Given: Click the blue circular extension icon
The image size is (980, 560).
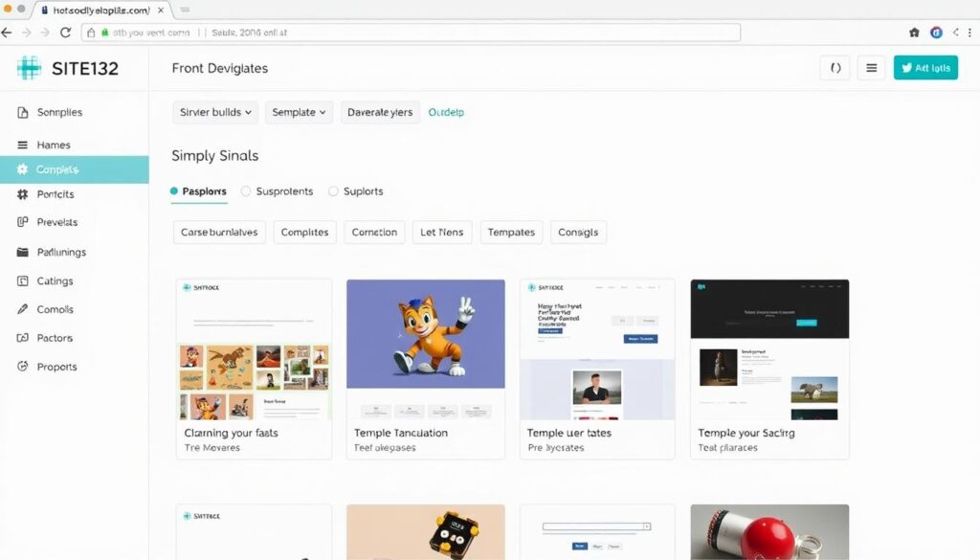Looking at the screenshot, I should [936, 33].
